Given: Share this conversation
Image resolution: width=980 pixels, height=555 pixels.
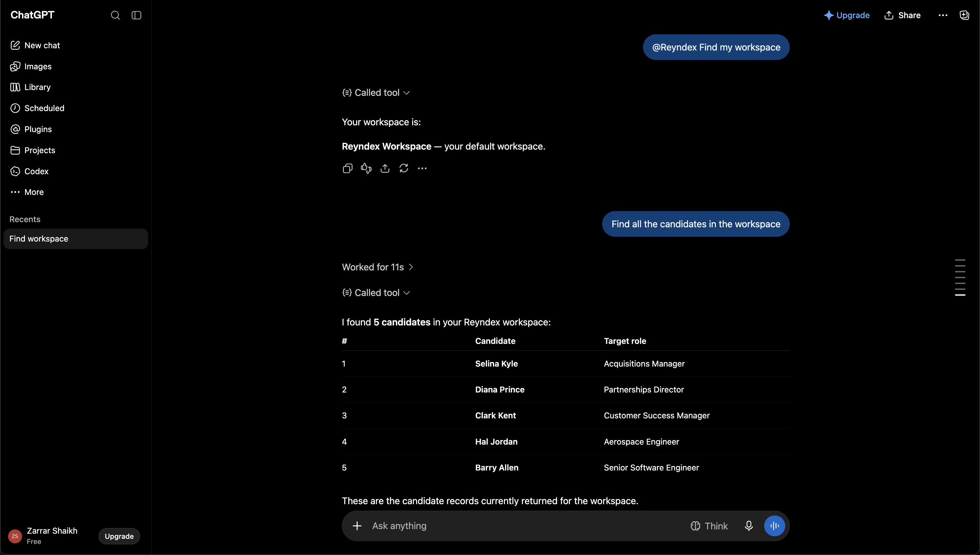Looking at the screenshot, I should 902,15.
